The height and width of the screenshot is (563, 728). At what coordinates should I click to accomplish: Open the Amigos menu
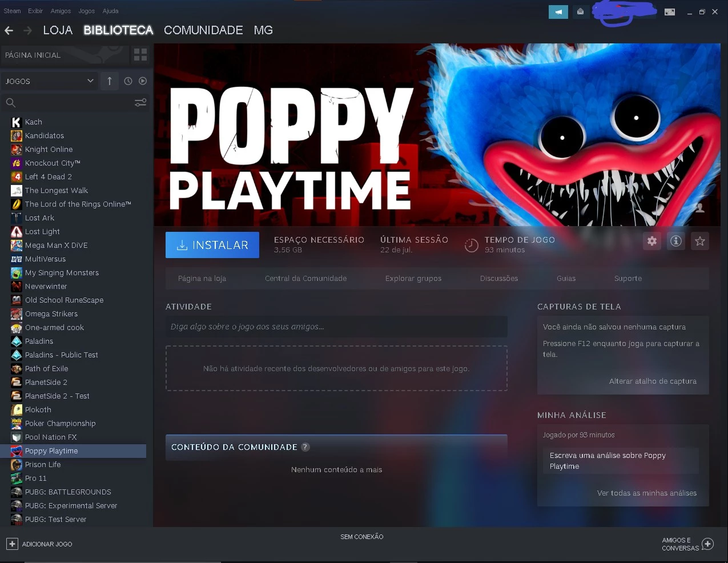61,11
